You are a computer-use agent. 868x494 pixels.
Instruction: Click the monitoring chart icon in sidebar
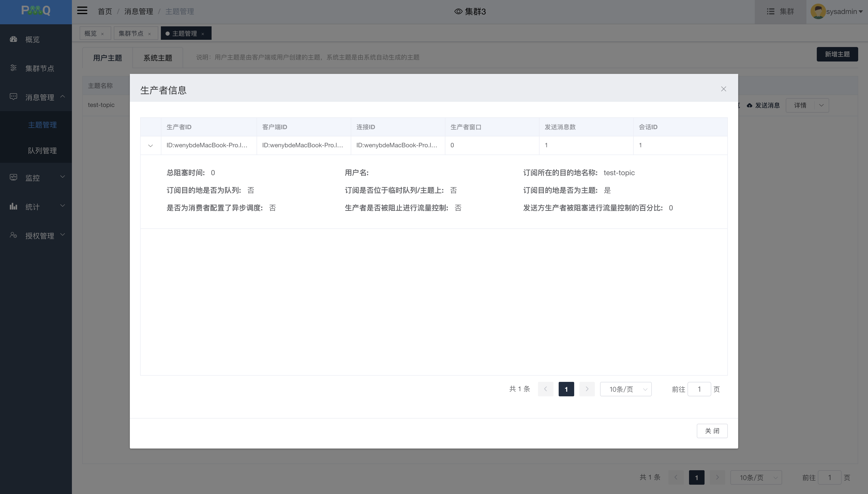click(14, 177)
